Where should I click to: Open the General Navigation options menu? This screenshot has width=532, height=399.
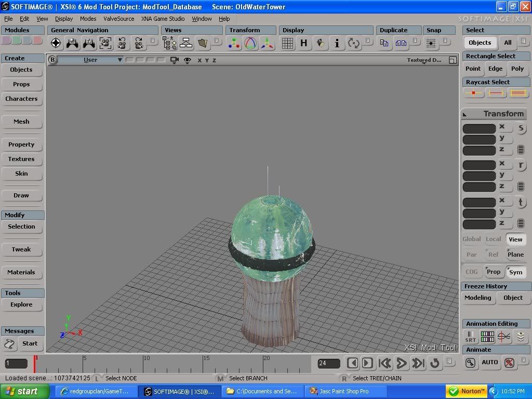(x=152, y=41)
